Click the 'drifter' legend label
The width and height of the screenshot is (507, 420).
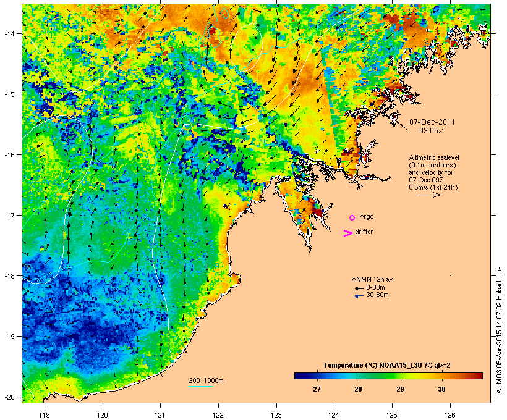364,232
